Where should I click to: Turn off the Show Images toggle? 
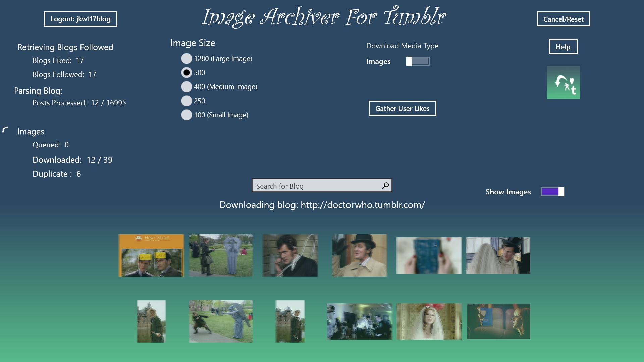(552, 192)
